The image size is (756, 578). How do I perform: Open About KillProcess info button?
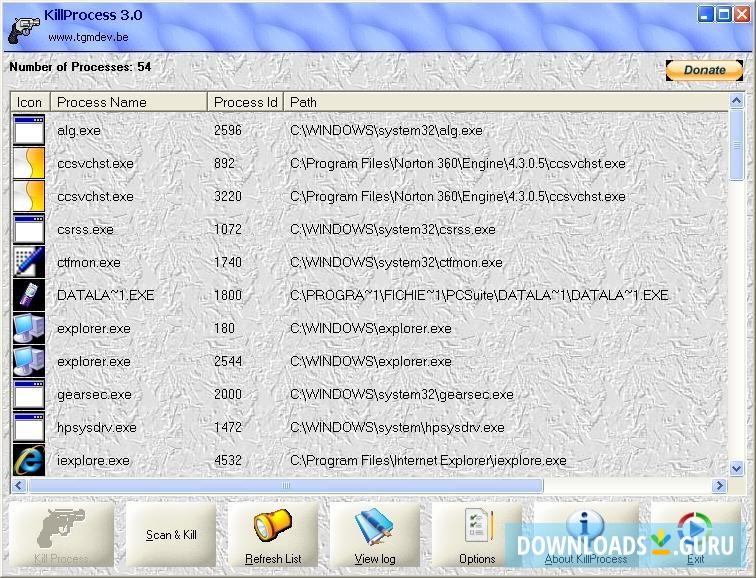pos(586,535)
